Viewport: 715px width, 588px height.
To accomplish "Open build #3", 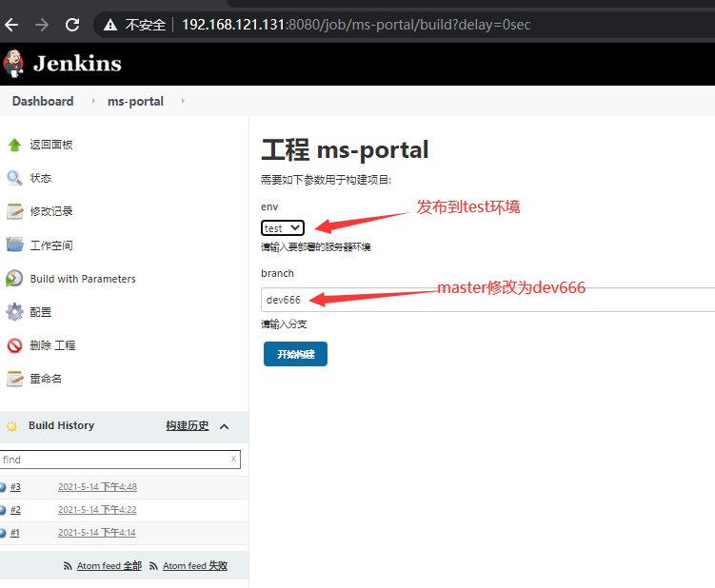I will click(15, 486).
